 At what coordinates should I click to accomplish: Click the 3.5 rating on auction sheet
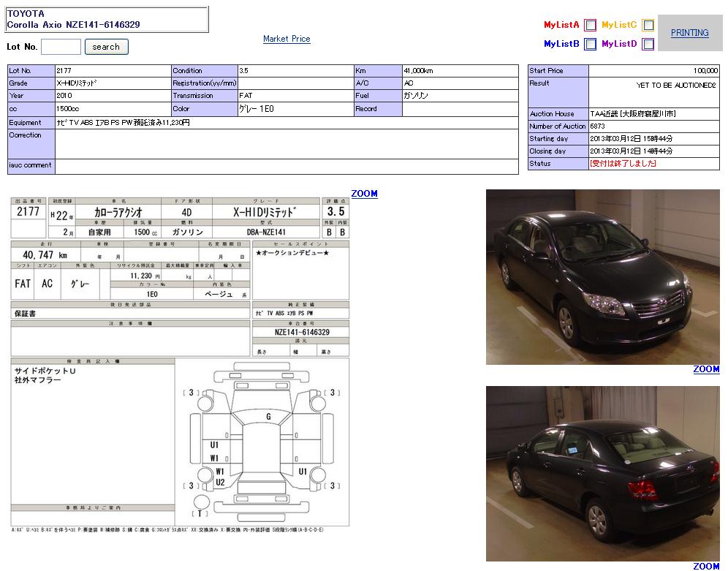pos(335,211)
